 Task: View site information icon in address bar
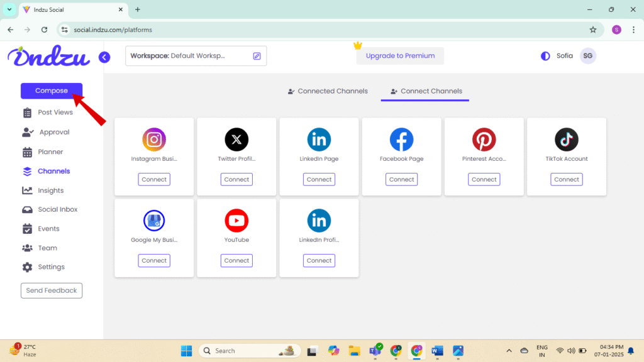tap(65, 30)
